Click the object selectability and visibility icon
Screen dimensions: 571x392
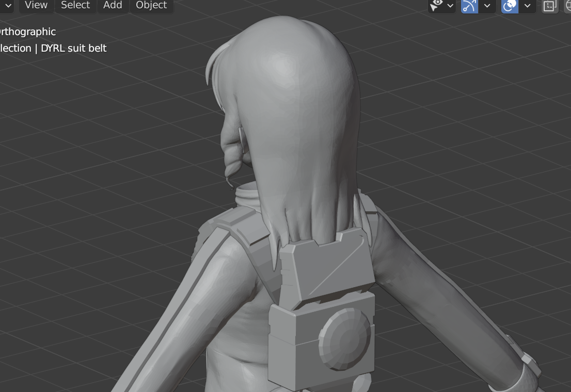tap(436, 6)
